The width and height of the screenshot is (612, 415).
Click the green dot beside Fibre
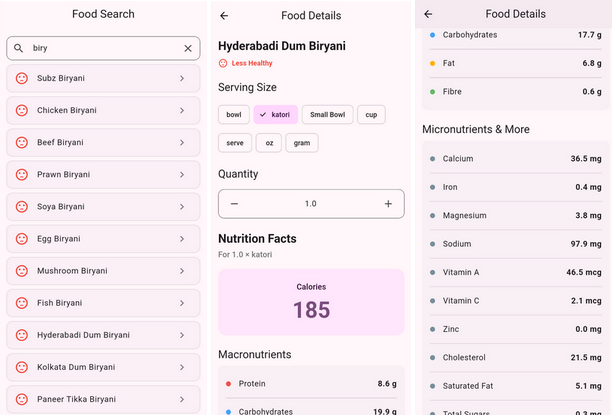[432, 92]
